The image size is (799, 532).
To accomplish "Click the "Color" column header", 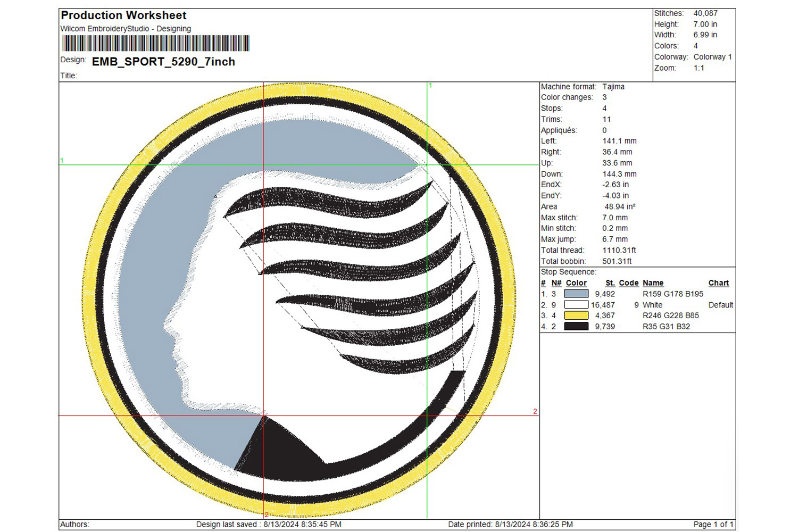I will coord(576,283).
